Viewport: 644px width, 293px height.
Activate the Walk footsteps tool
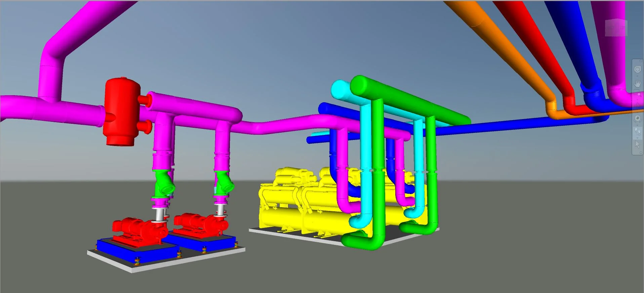pyautogui.click(x=638, y=132)
